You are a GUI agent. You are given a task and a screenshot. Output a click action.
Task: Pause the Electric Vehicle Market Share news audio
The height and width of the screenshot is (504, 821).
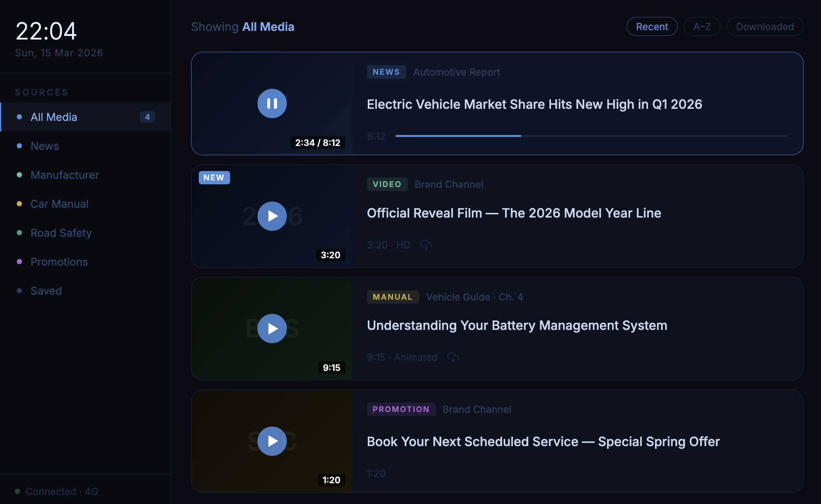[x=272, y=103]
